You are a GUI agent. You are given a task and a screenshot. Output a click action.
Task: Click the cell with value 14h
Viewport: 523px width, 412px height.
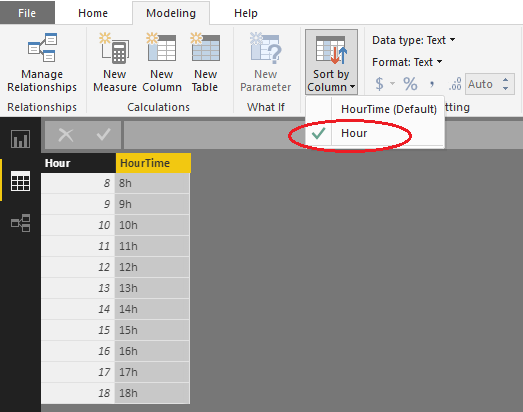tap(152, 309)
